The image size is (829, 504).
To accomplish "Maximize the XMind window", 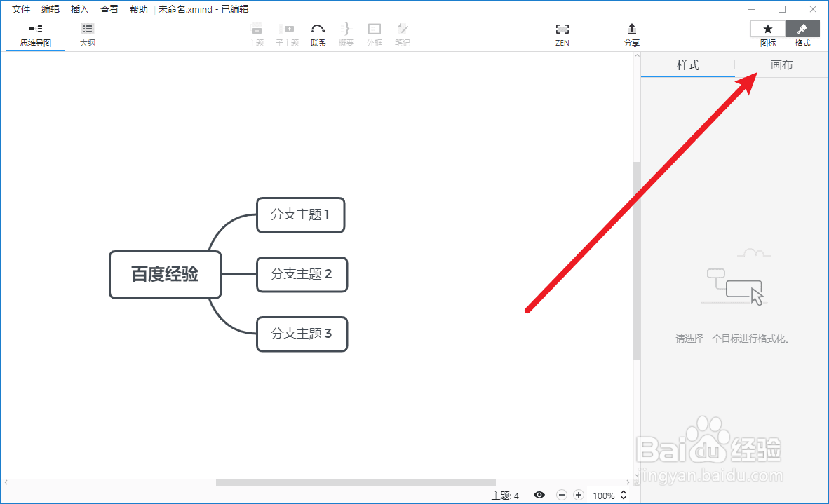I will click(x=782, y=10).
